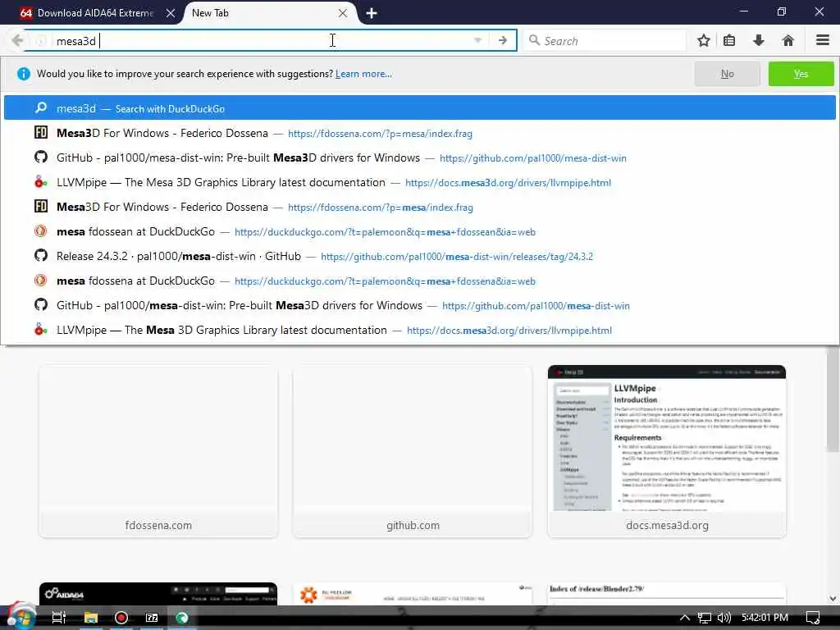This screenshot has height=630, width=840.
Task: Click the github.com tile
Action: point(413,451)
